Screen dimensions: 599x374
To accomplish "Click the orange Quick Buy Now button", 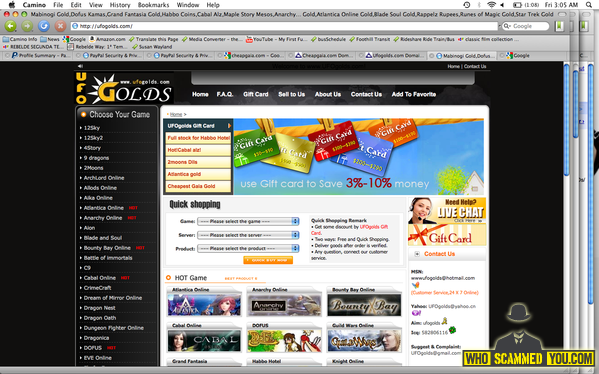I will (x=268, y=260).
